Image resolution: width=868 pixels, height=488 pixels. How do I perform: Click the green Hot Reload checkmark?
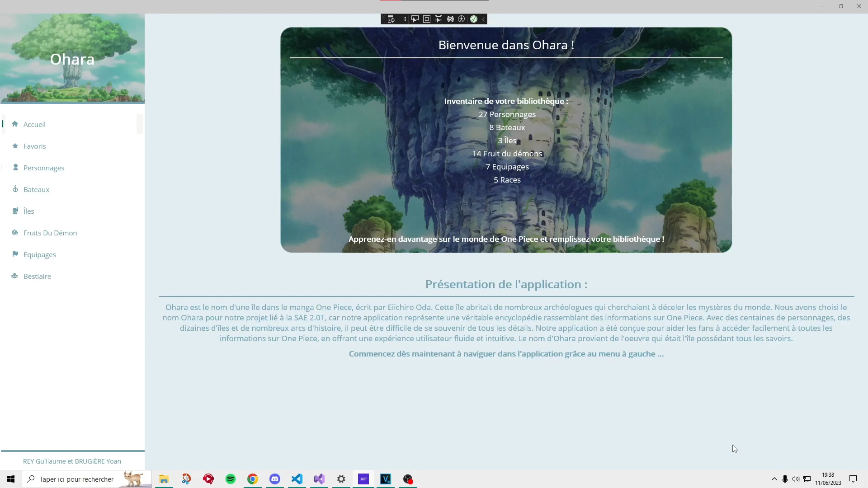474,19
